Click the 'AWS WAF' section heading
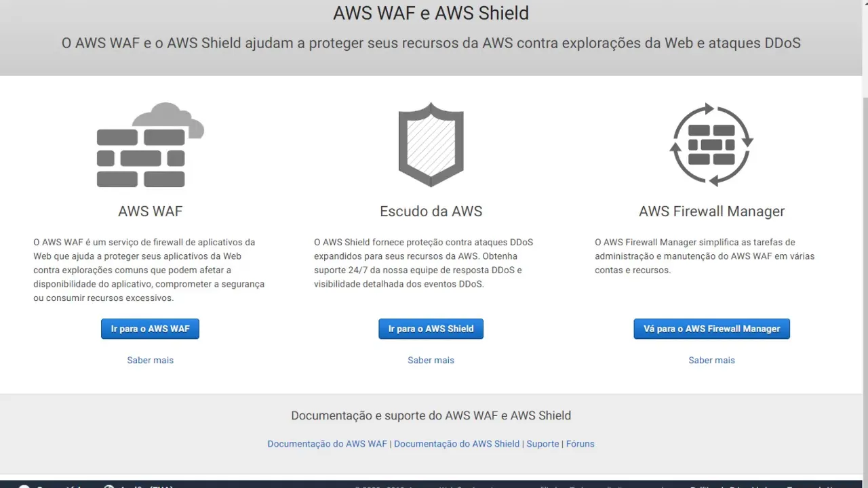 (150, 211)
